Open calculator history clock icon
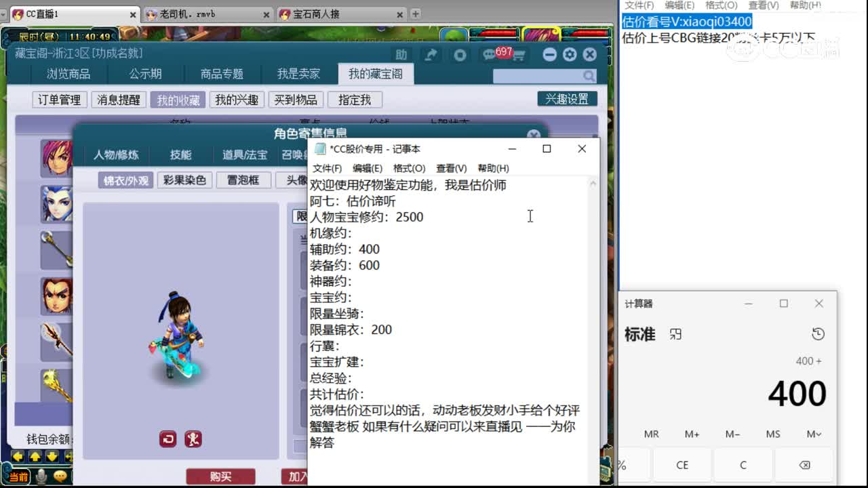This screenshot has height=488, width=868. 818,334
